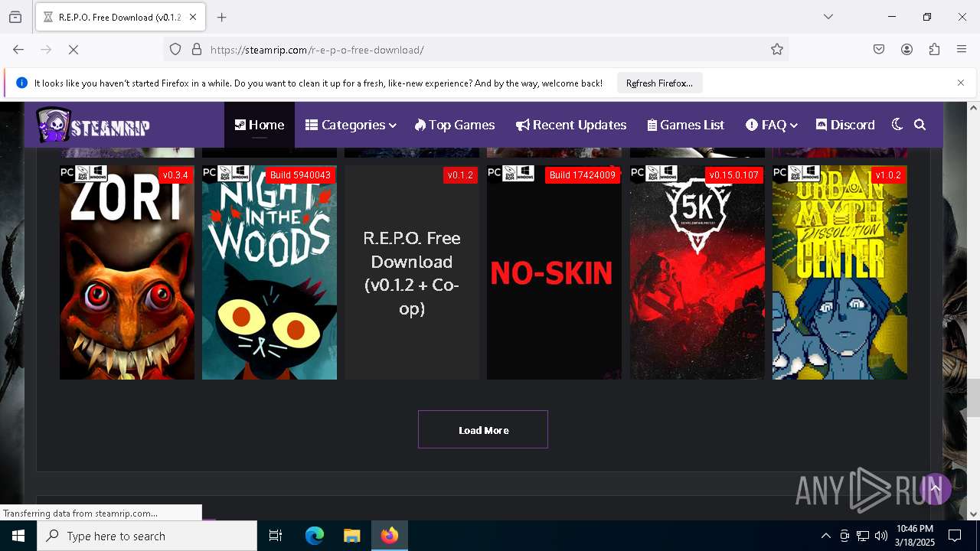
Task: Open Top Games page
Action: (x=455, y=125)
